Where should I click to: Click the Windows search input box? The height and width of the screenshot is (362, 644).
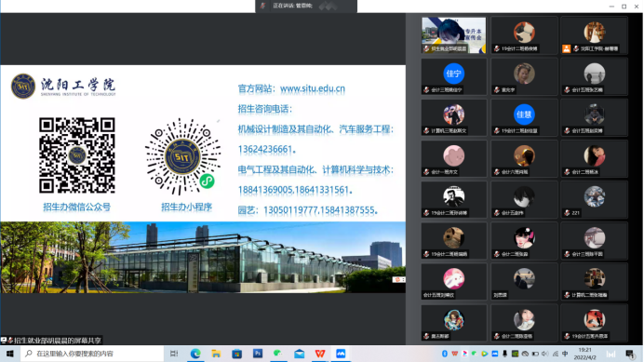point(92,354)
